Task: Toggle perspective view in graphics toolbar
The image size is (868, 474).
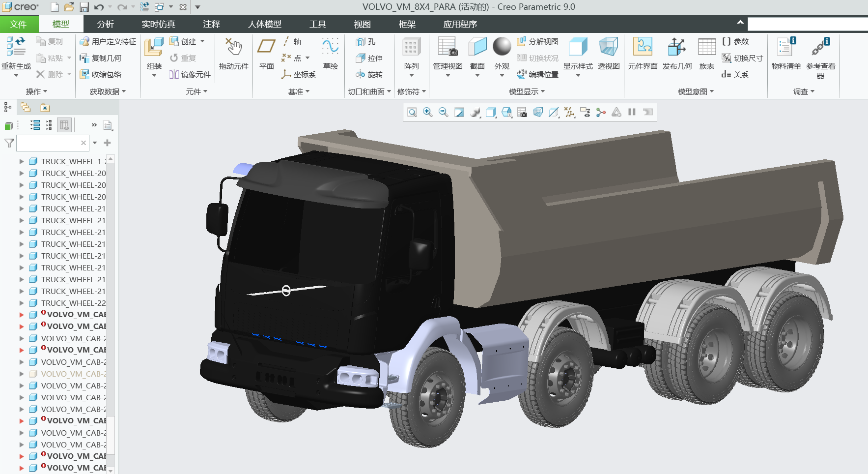Action: pyautogui.click(x=538, y=112)
